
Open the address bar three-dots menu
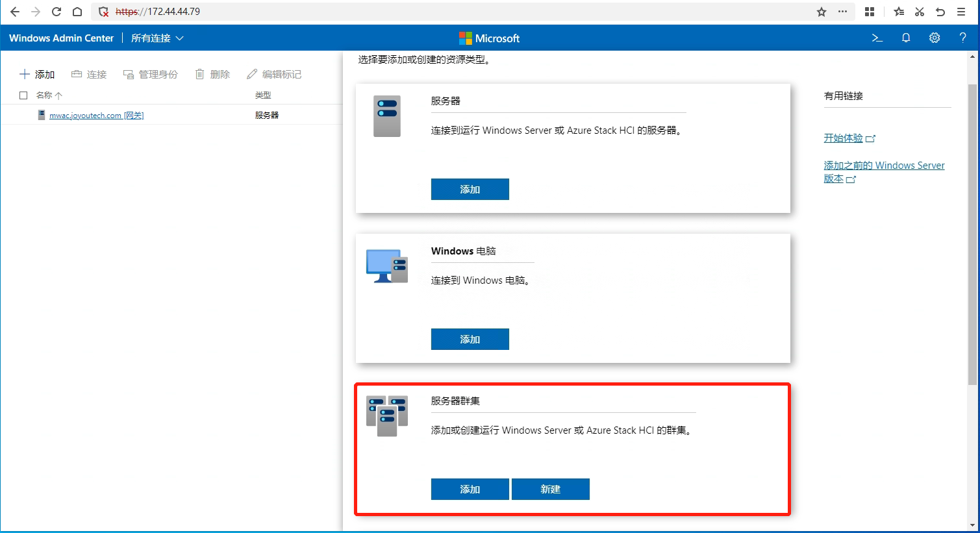[842, 12]
